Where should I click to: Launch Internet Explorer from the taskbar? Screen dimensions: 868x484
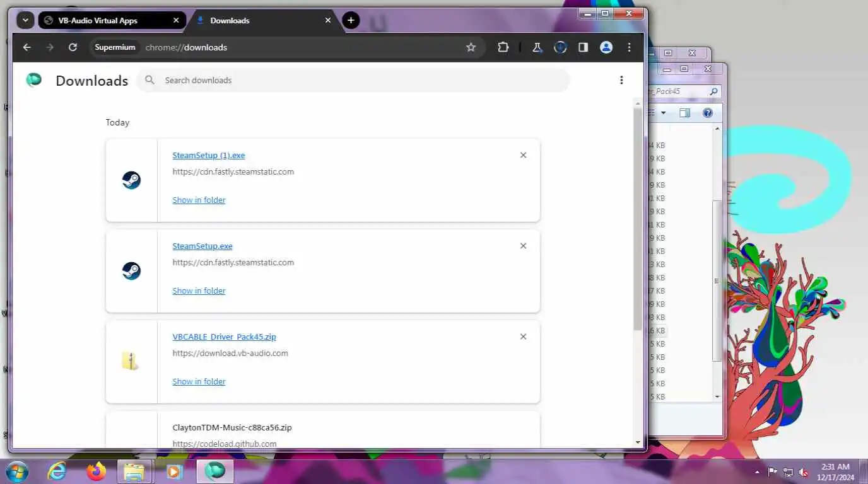[57, 471]
